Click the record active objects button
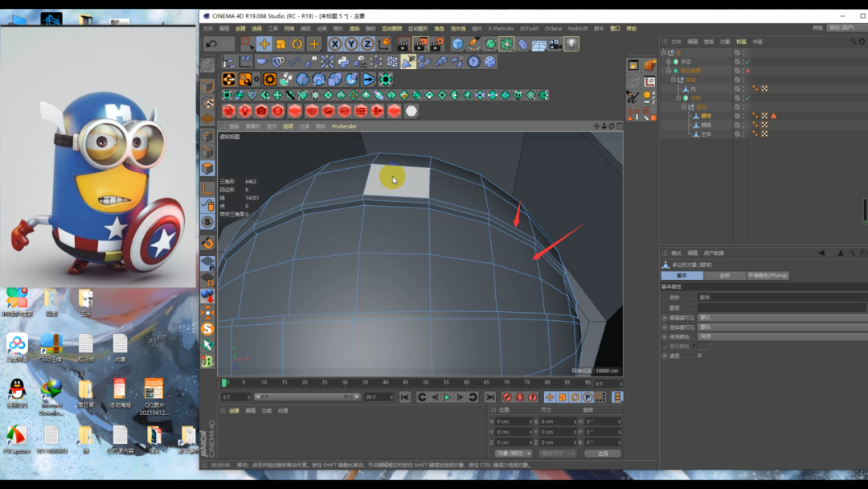Image resolution: width=868 pixels, height=489 pixels. coord(506,397)
